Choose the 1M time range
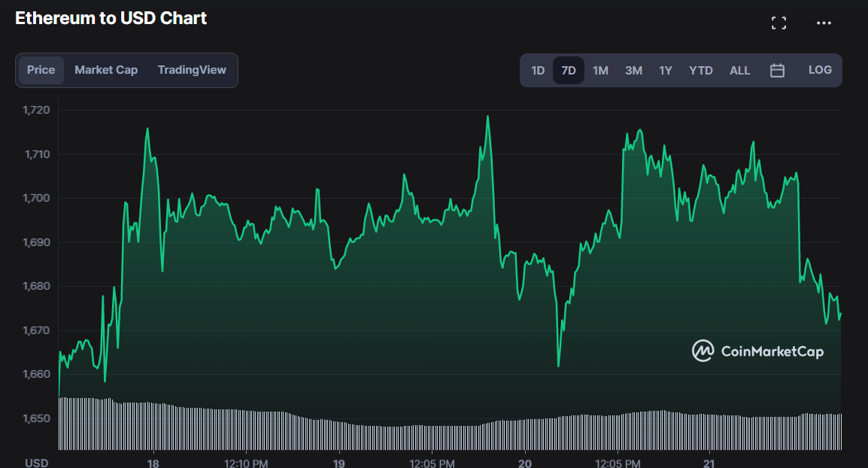 pos(601,70)
